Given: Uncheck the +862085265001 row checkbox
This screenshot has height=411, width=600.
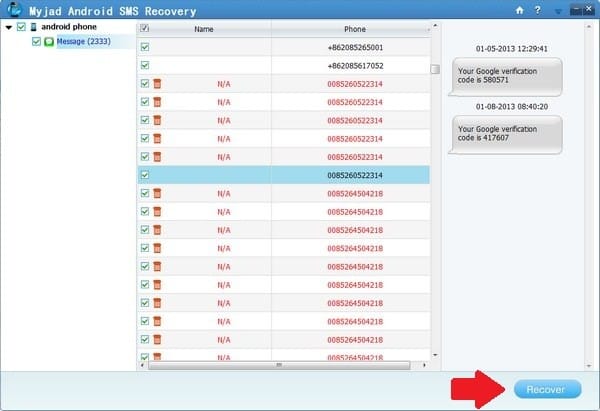Looking at the screenshot, I should click(x=145, y=47).
